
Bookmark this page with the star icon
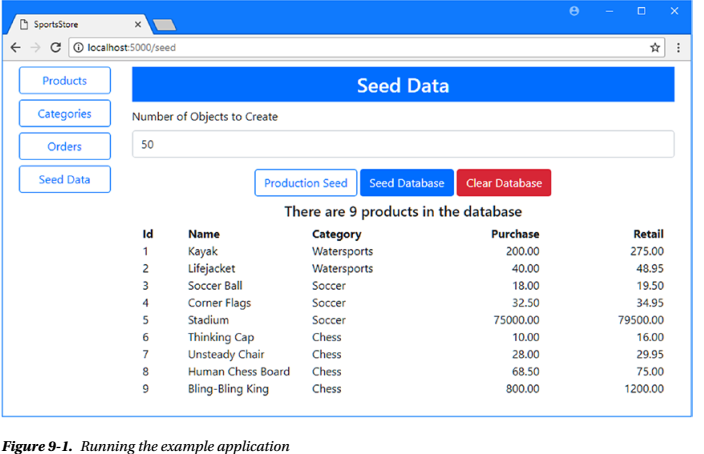point(655,47)
